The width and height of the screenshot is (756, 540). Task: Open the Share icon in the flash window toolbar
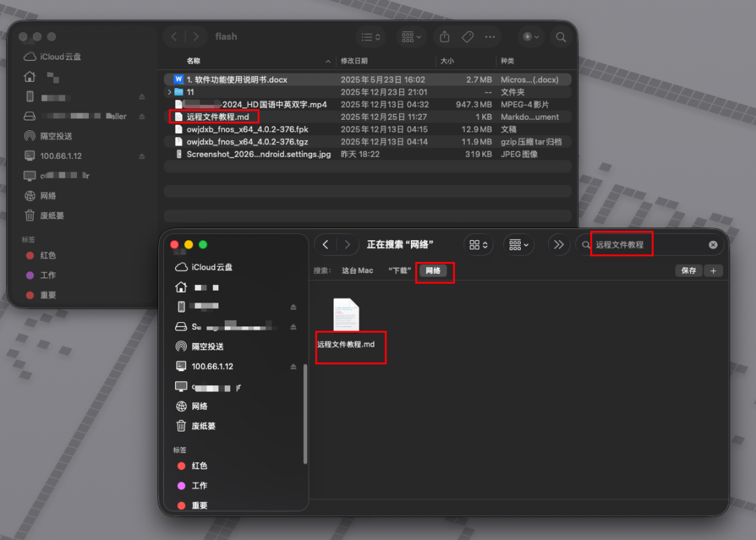pyautogui.click(x=444, y=36)
